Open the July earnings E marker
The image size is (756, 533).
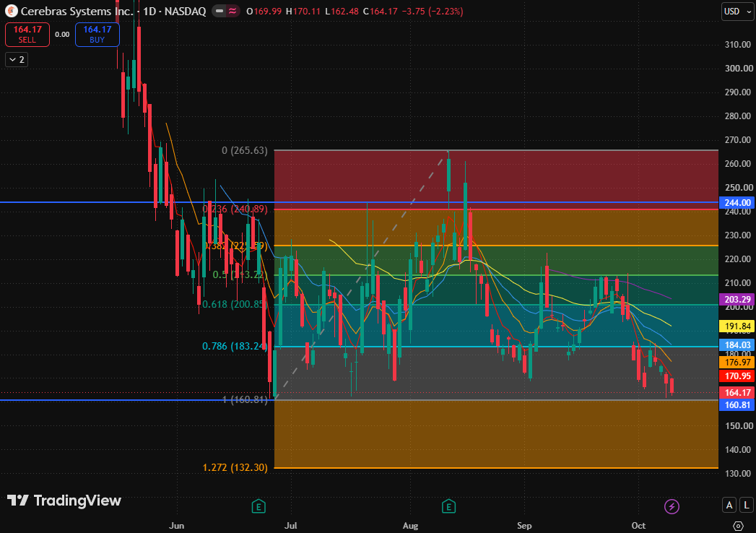coord(258,506)
